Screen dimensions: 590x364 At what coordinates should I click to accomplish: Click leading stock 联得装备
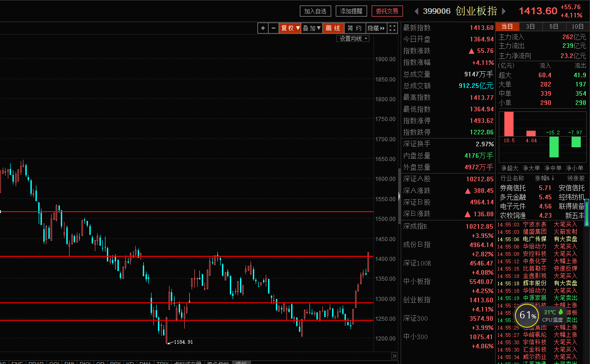pos(572,206)
